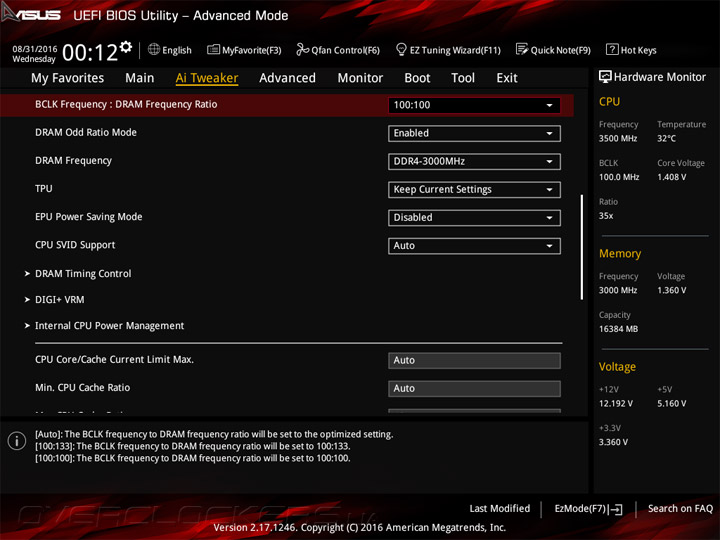Click Last Modified button
The height and width of the screenshot is (540, 720).
pyautogui.click(x=500, y=509)
